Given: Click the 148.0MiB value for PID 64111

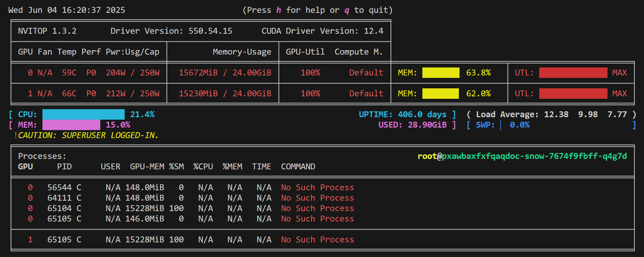Looking at the screenshot, I should 145,198.
